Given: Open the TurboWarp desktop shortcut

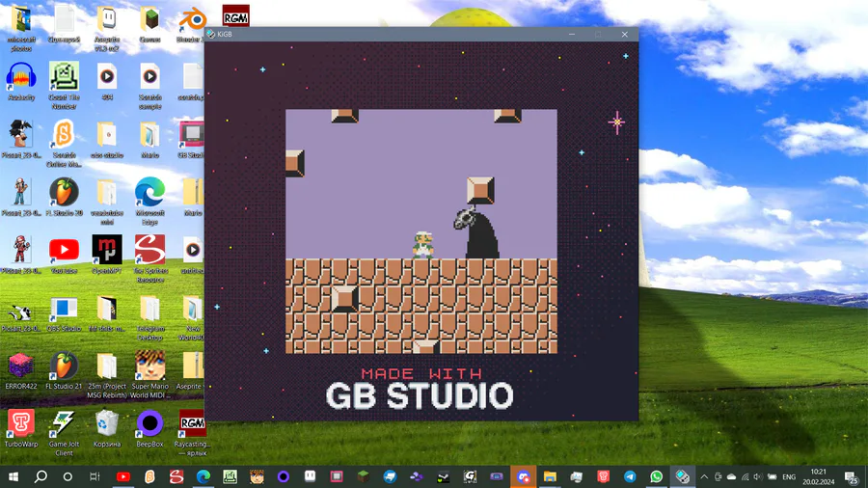Looking at the screenshot, I should 21,428.
